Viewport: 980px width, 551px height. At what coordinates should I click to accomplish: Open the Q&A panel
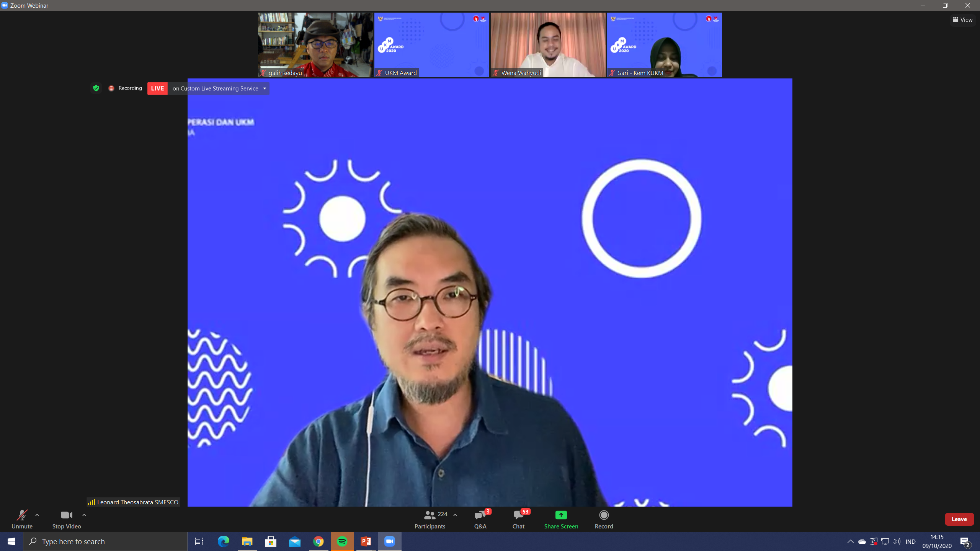[480, 519]
